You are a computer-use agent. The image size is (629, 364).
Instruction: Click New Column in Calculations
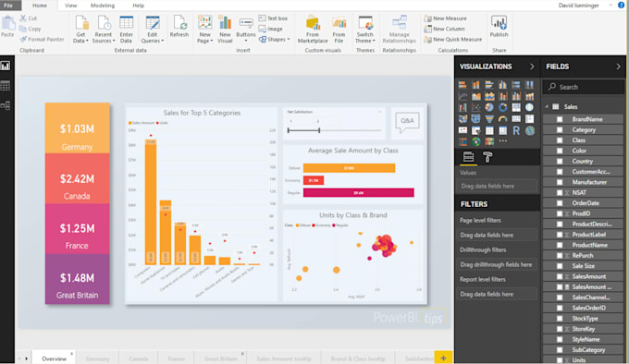tap(445, 29)
